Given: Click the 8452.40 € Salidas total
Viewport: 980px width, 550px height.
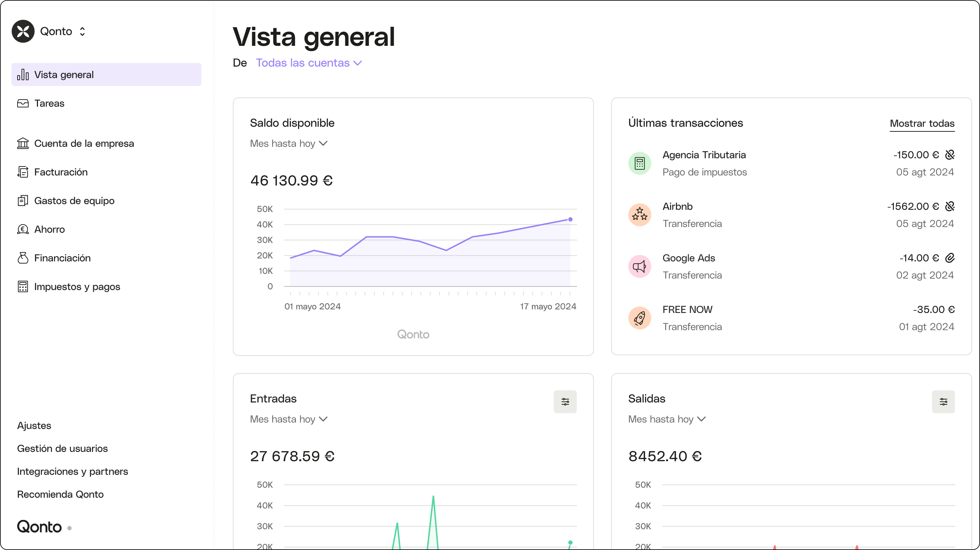Looking at the screenshot, I should 665,456.
